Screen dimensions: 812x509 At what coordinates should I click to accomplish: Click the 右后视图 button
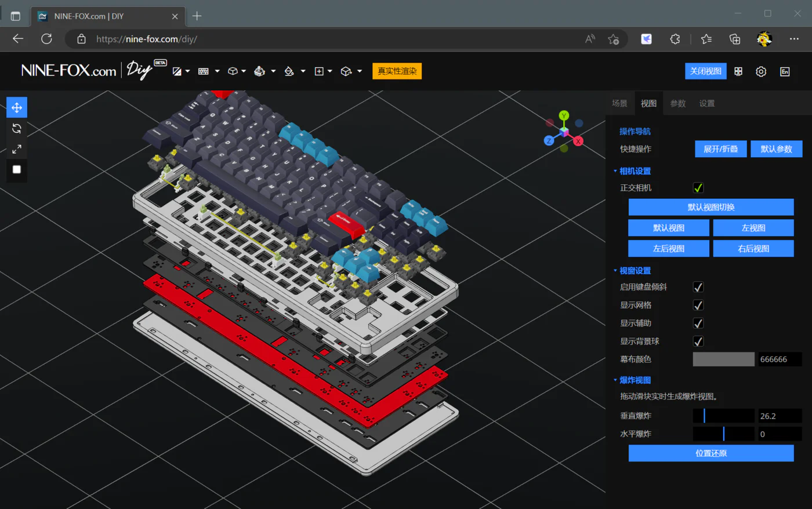coord(753,249)
